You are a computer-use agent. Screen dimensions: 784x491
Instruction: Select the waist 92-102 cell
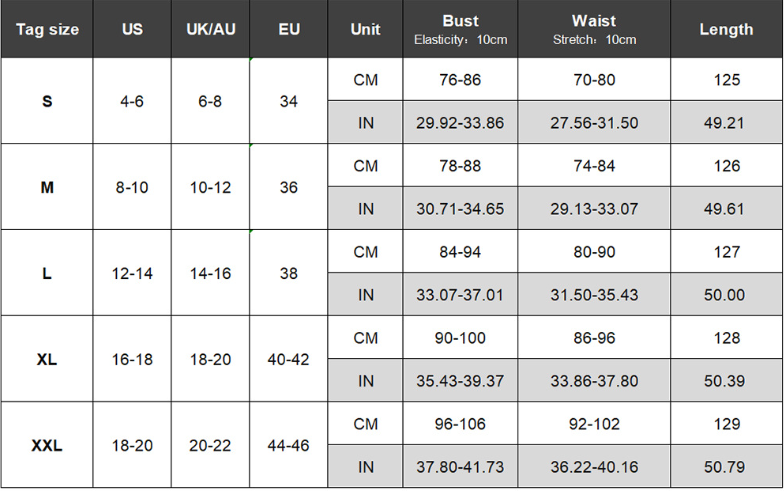(x=594, y=424)
